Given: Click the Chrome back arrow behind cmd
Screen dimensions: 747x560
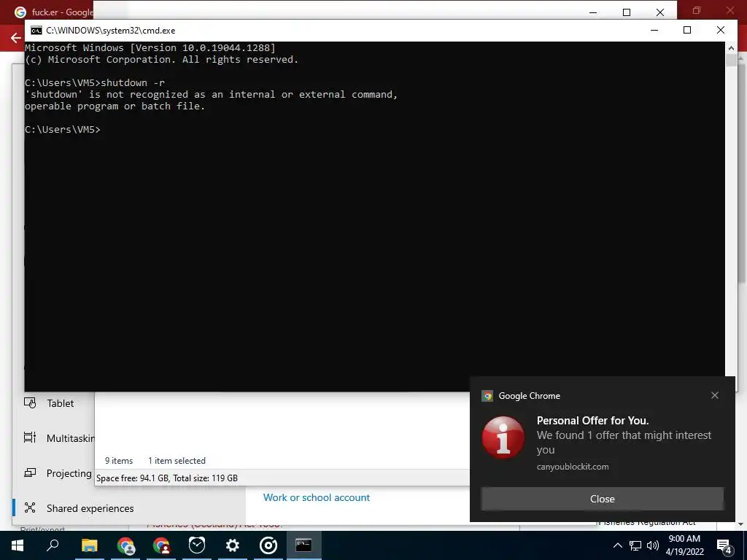Looking at the screenshot, I should (16, 38).
